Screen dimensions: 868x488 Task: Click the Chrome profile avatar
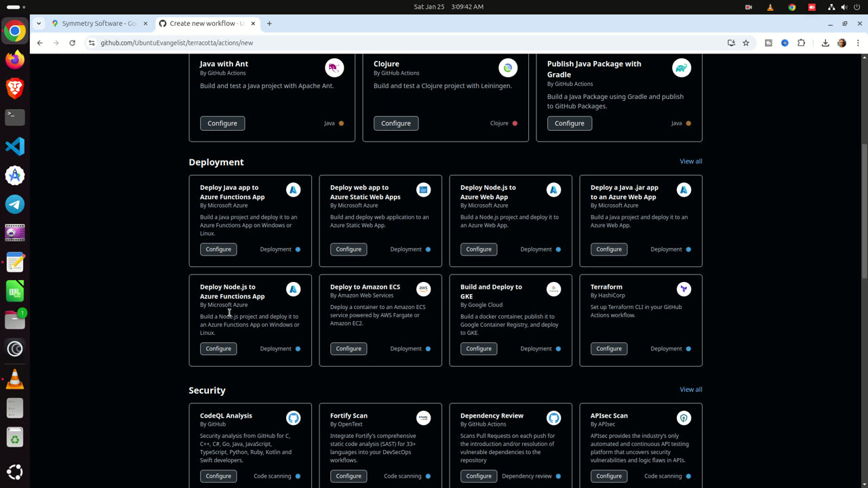(842, 43)
